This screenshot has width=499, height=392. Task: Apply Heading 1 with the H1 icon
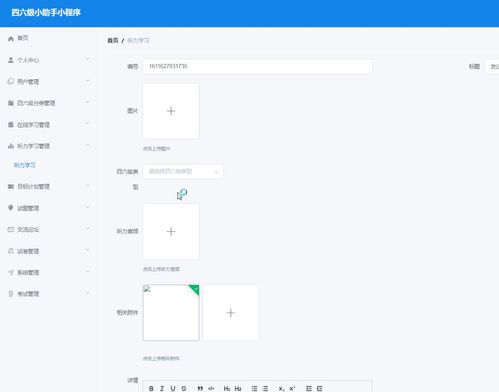click(227, 388)
